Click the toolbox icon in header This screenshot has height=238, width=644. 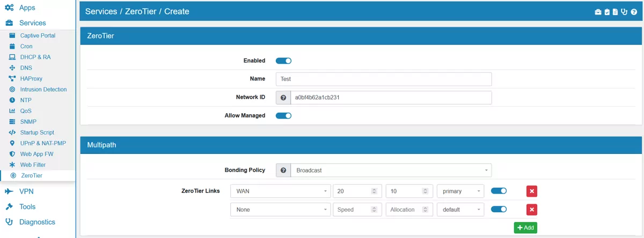(x=598, y=12)
